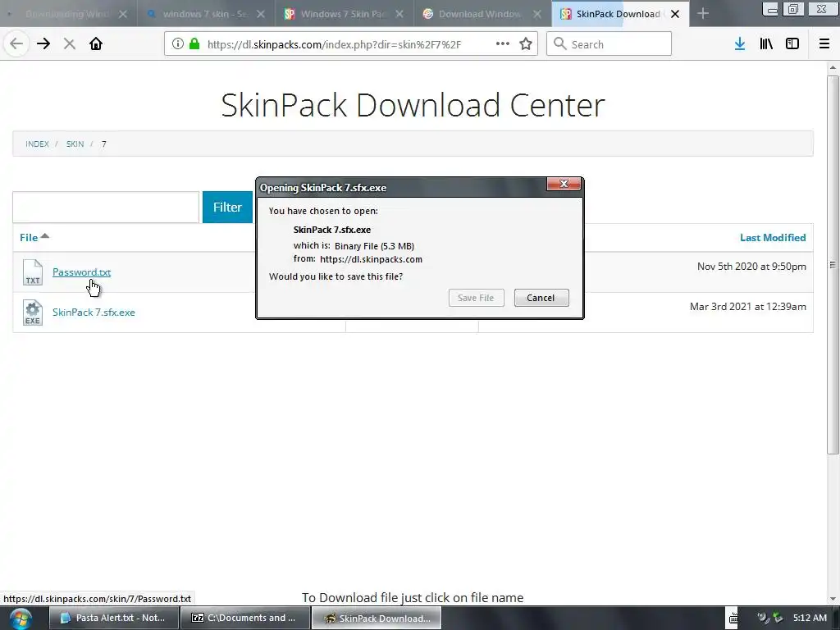Open the Windows Start orb
Image resolution: width=840 pixels, height=630 pixels.
pyautogui.click(x=20, y=619)
